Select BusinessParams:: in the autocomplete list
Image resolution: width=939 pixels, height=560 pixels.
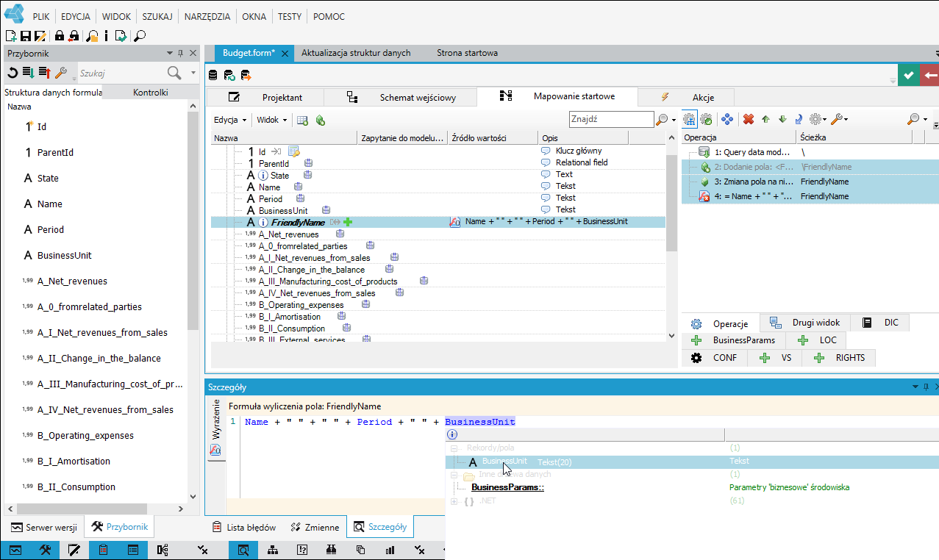point(507,487)
